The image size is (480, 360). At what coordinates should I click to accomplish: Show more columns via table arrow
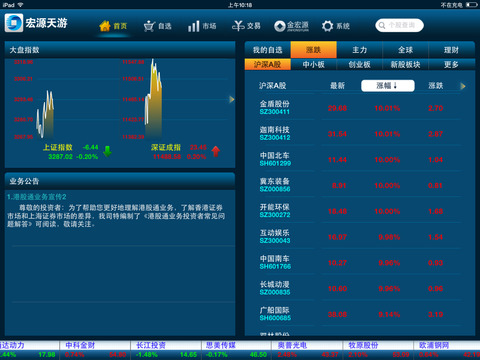point(463,86)
